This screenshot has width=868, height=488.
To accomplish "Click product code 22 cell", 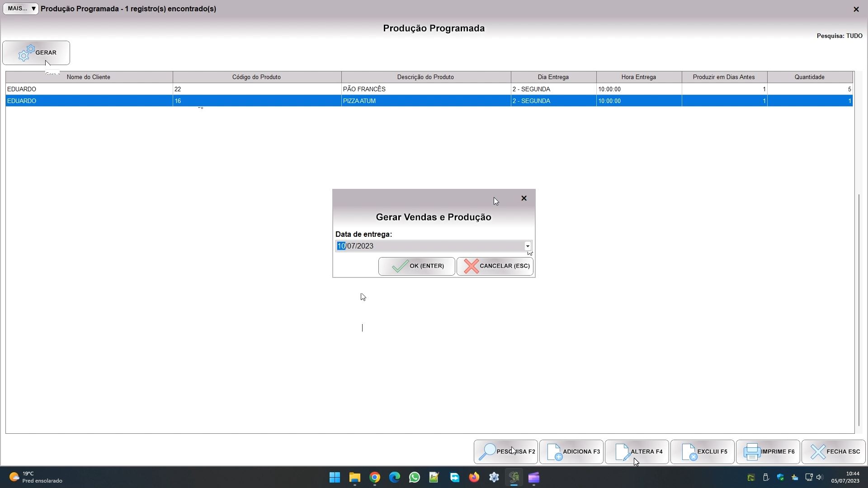I will (x=257, y=89).
